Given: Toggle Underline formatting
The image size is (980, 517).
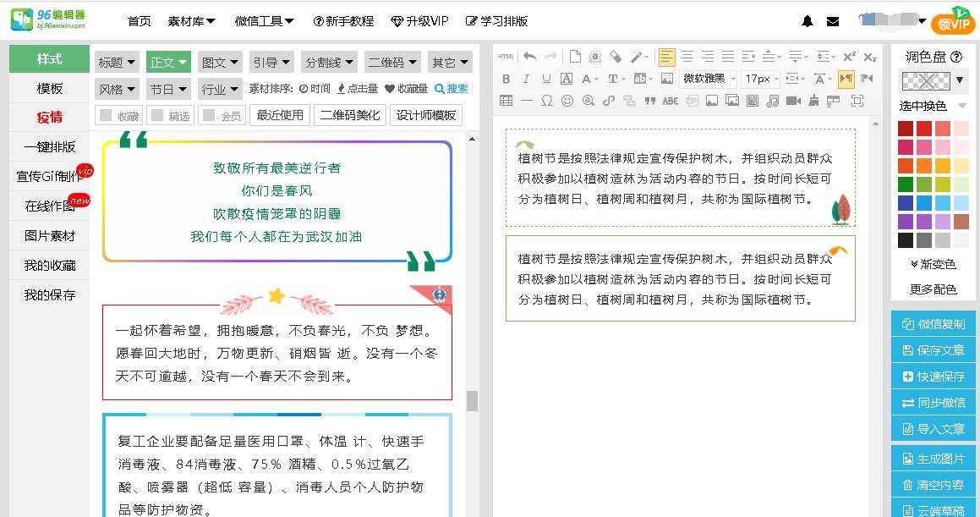Looking at the screenshot, I should coord(546,79).
